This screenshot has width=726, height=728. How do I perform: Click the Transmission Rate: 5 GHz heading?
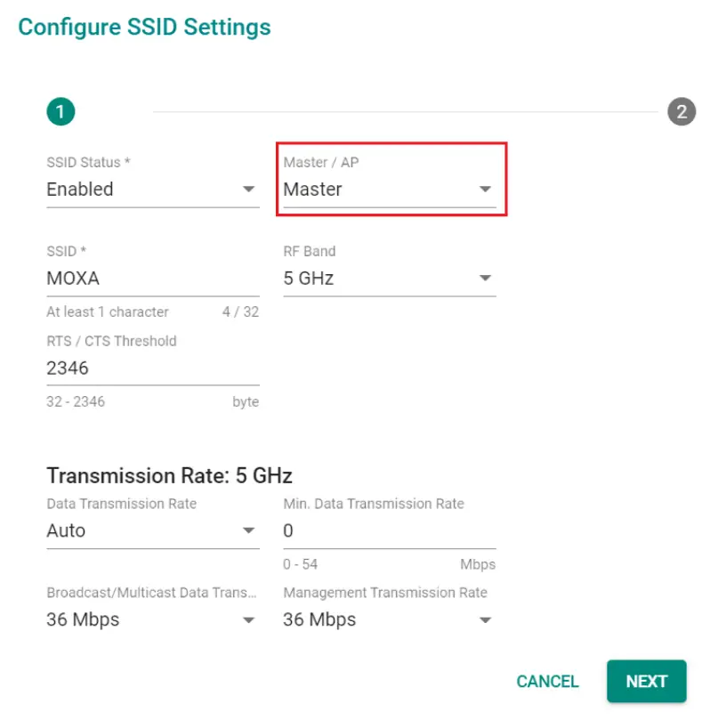point(169,475)
